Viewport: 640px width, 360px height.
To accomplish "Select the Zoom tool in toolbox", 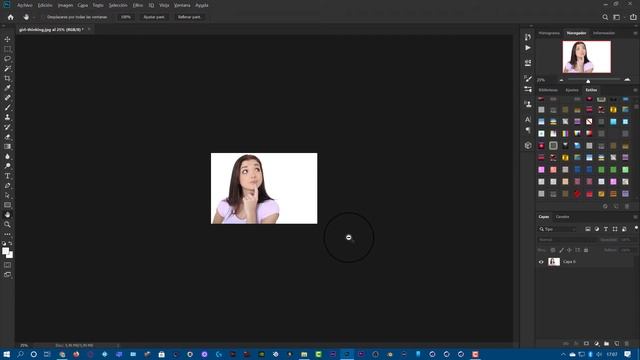I will [7, 224].
